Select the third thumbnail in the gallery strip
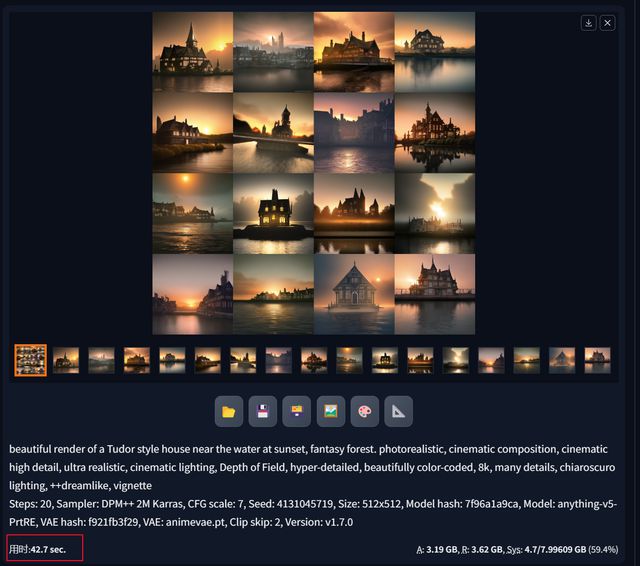Viewport: 640px width, 566px height. (102, 360)
